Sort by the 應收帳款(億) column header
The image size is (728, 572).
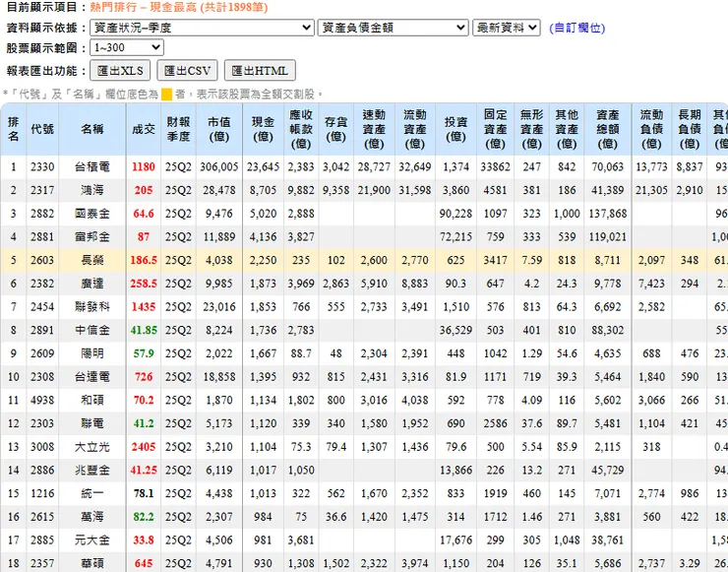click(x=301, y=129)
